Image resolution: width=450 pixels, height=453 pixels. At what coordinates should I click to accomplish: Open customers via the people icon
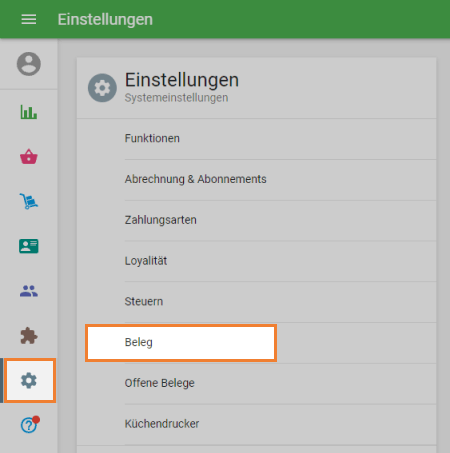click(x=29, y=291)
